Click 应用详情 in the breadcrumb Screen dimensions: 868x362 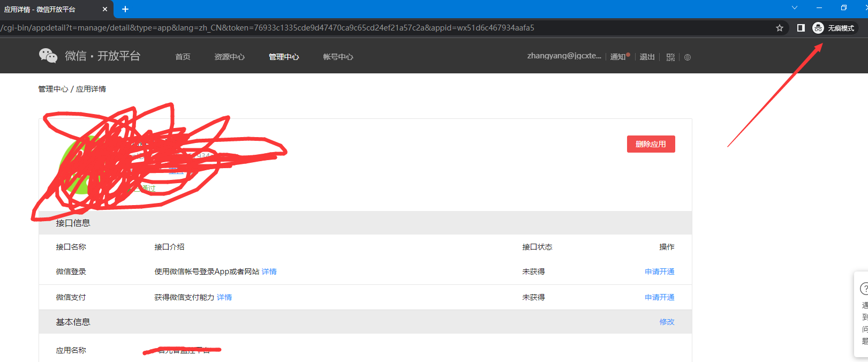(91, 89)
